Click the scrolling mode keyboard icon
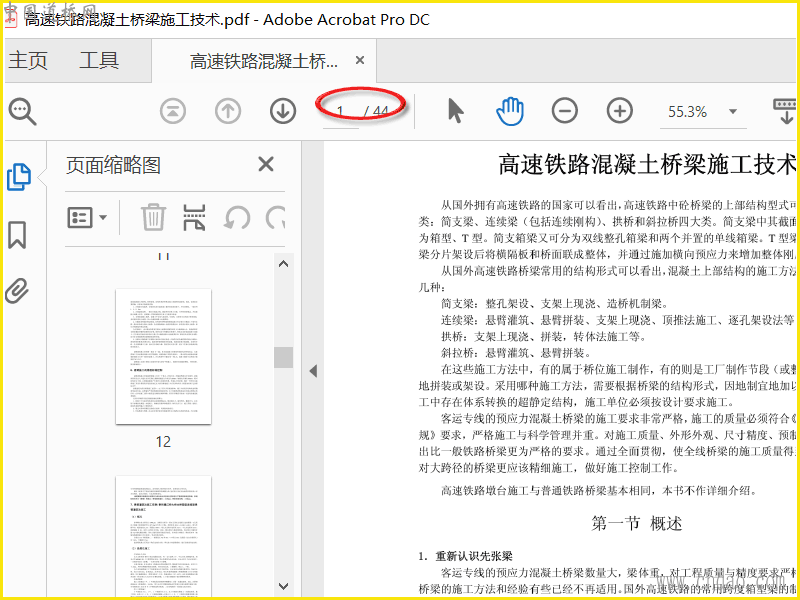The height and width of the screenshot is (600, 800). coord(785,111)
